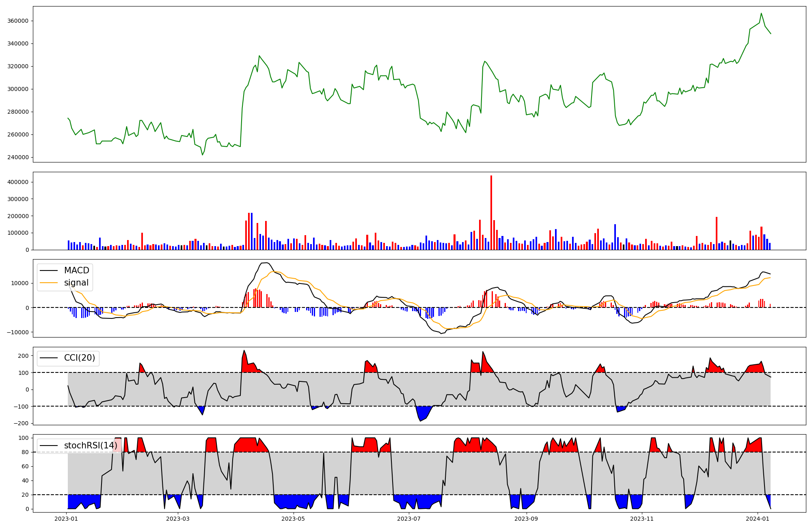Screen dimensions: 812x528
Task: Click the 400000 y-axis tick on volume chart
Action: [17, 182]
